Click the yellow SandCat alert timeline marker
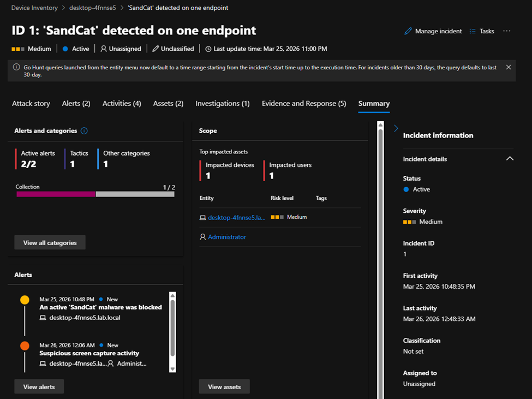The image size is (532, 399). [25, 300]
